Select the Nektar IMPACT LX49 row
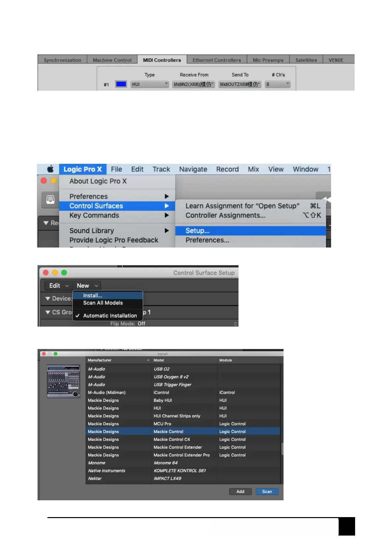Image resolution: width=392 pixels, height=555 pixels. (x=183, y=479)
